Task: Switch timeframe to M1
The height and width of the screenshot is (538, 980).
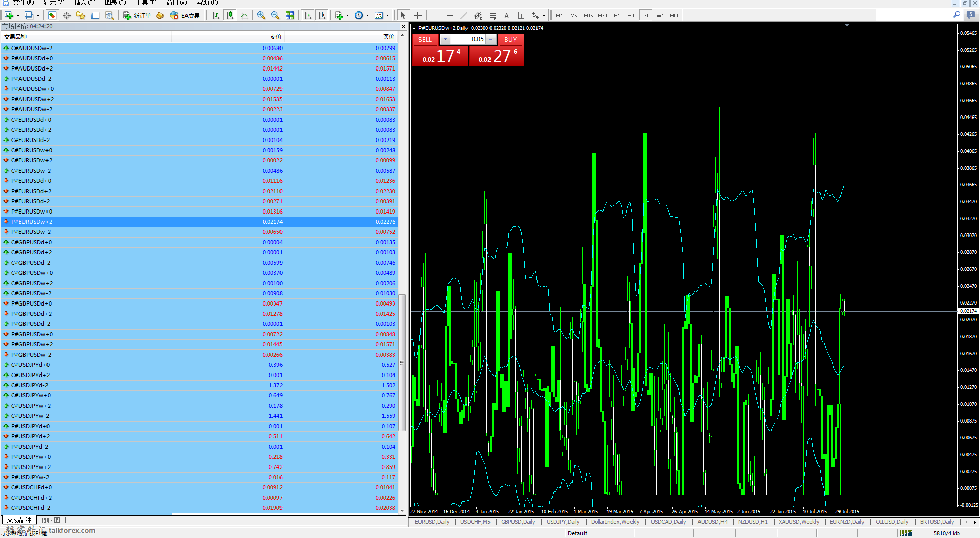Action: (559, 15)
